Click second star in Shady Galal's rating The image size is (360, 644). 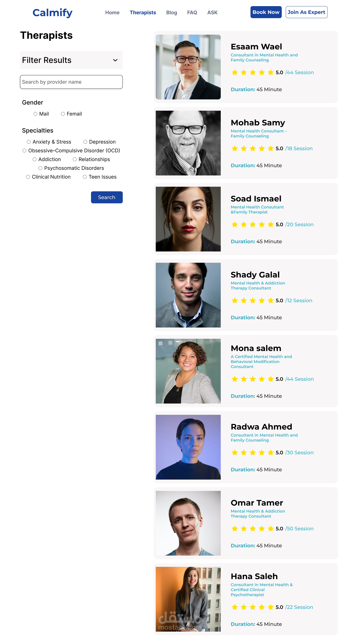coord(244,300)
